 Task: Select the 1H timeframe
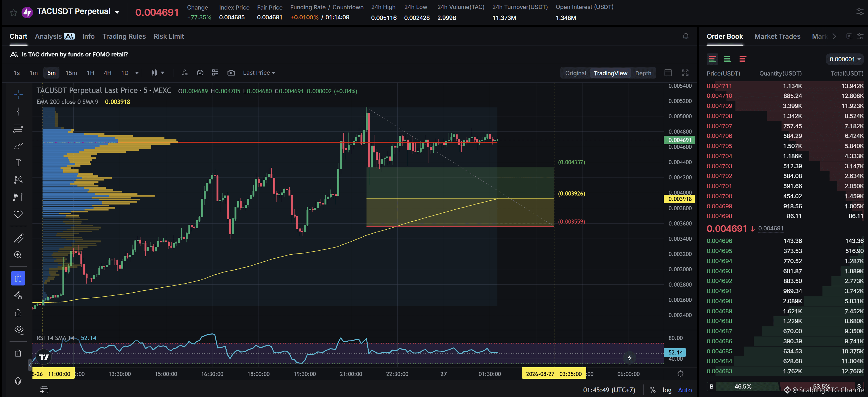(90, 73)
